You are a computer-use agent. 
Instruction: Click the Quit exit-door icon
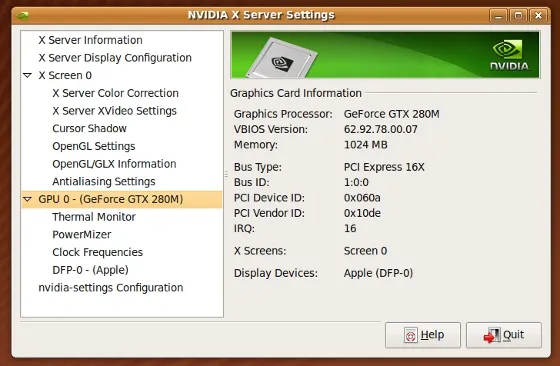pyautogui.click(x=492, y=335)
